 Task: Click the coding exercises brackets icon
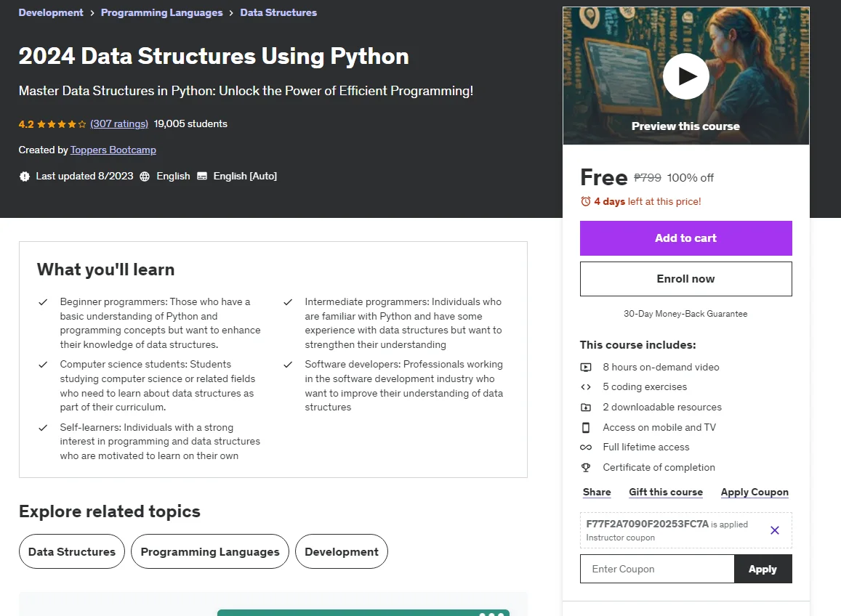[x=586, y=387]
